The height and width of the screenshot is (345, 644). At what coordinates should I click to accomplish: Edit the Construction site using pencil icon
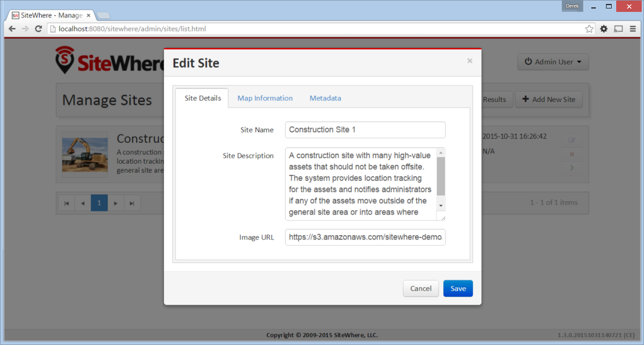[571, 140]
